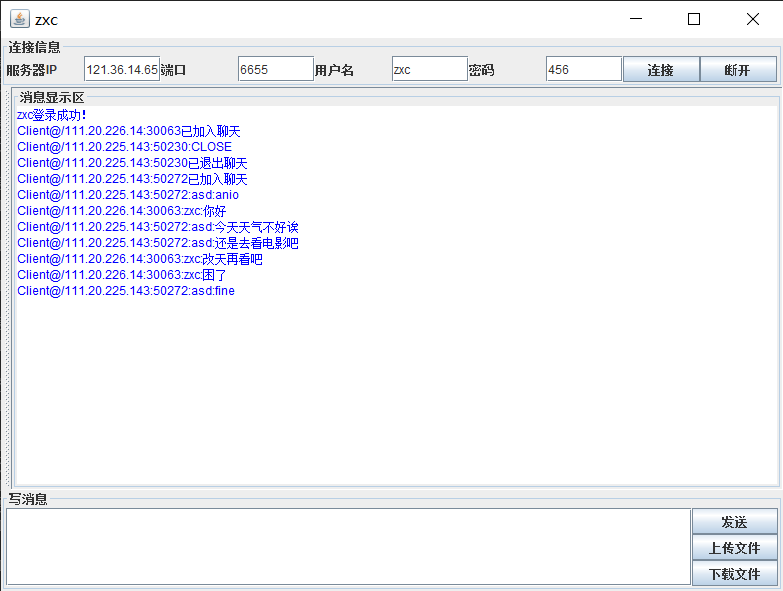
Task: Click the 连接 connect button
Action: [661, 69]
